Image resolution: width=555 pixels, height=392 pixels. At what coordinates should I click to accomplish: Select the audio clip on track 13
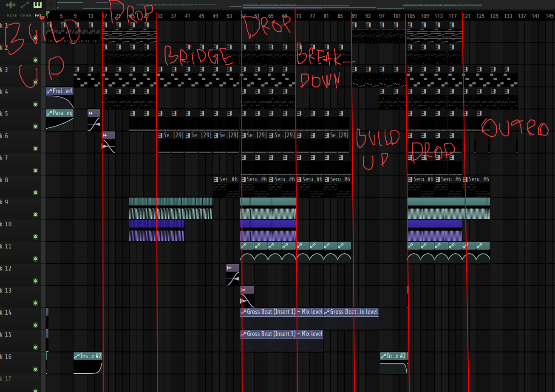(247, 297)
